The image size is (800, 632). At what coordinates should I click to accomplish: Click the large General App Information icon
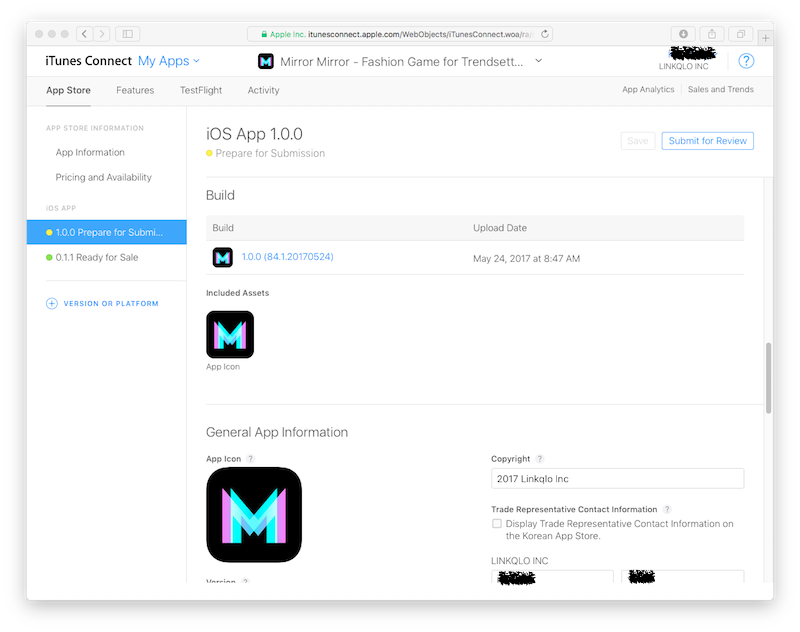point(254,515)
